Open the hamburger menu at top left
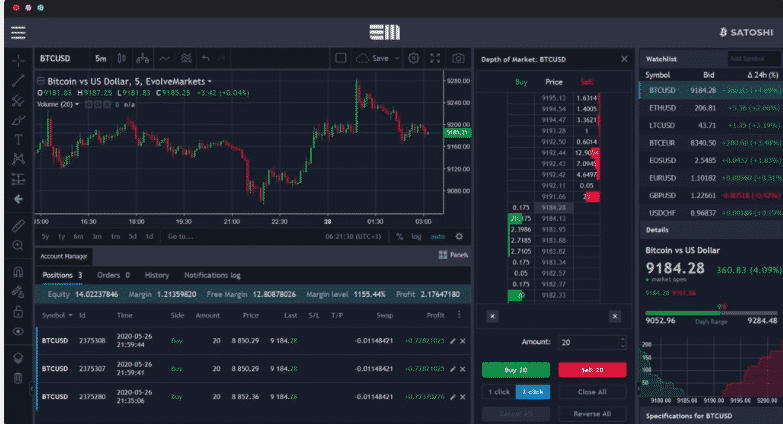Screen dimensions: 783x424 17,32
